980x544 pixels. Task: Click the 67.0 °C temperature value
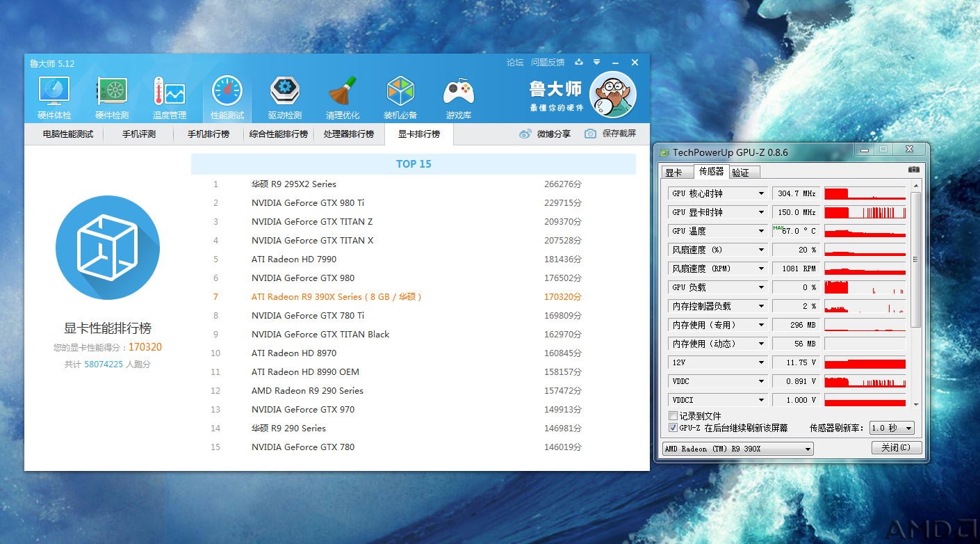pos(796,231)
